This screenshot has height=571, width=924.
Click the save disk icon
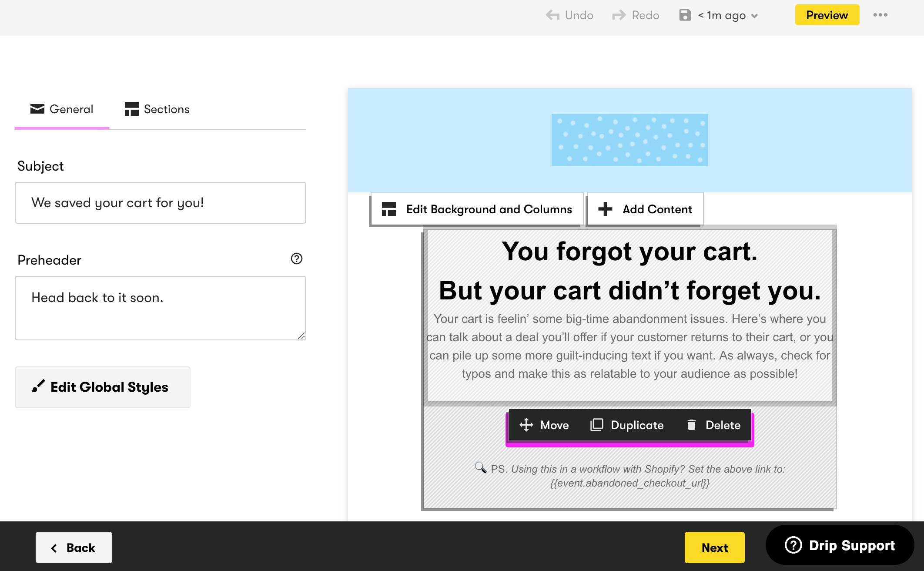tap(685, 15)
